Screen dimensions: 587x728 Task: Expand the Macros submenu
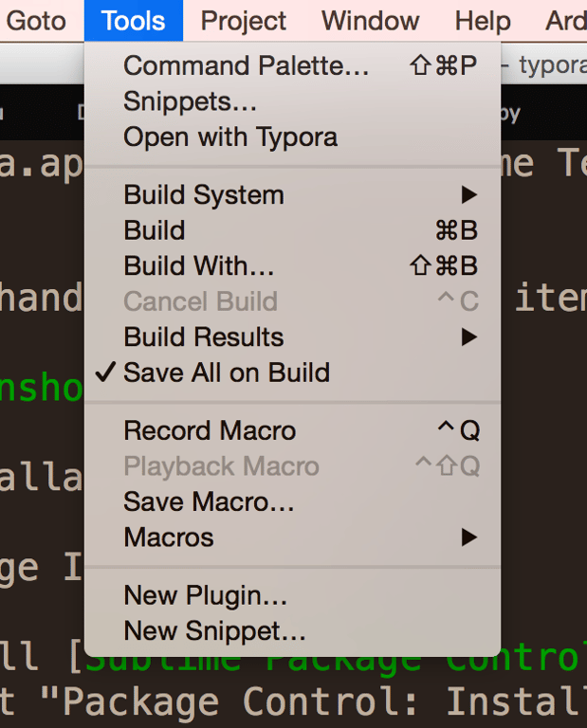tap(169, 537)
